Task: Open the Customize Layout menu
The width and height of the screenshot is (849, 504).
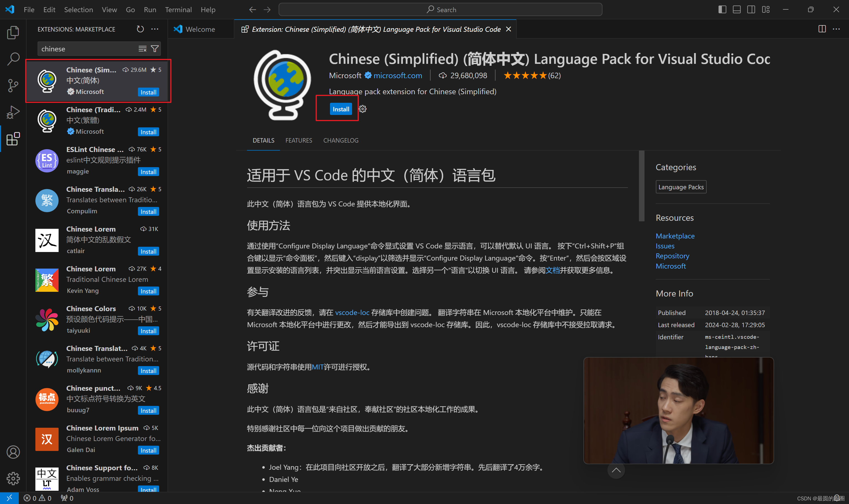Action: pyautogui.click(x=766, y=9)
